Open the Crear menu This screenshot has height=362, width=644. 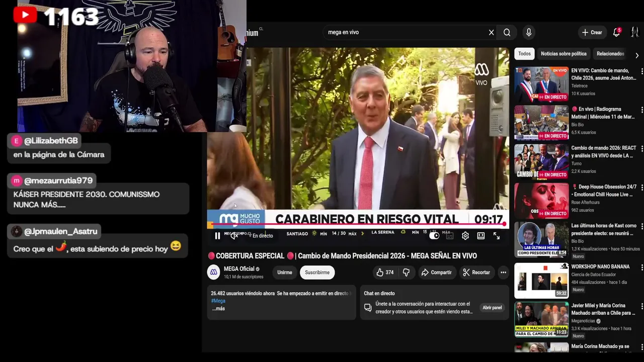click(592, 32)
